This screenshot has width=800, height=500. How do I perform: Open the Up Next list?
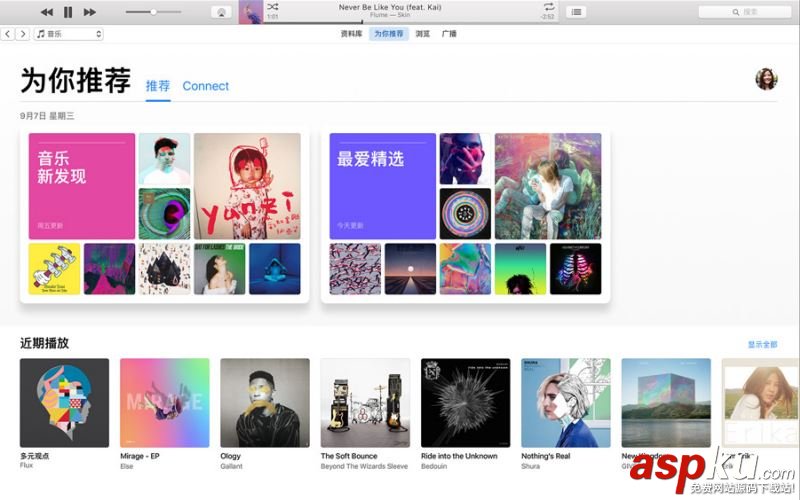(576, 12)
